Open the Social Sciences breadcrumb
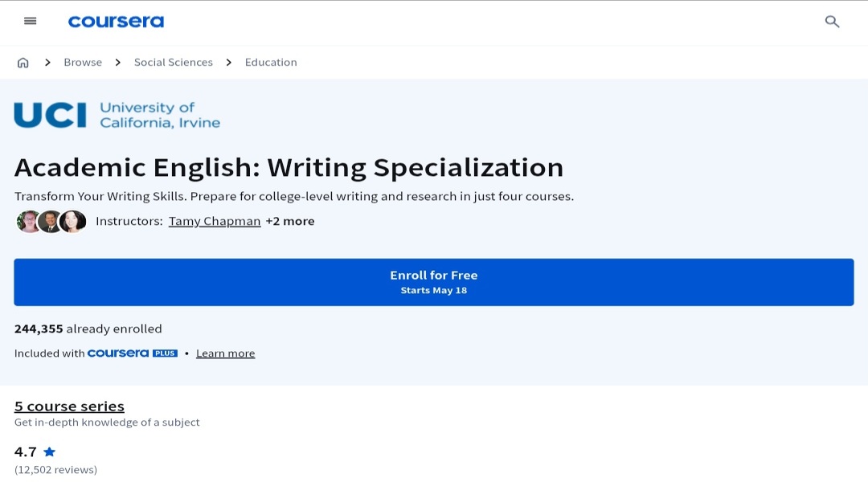868x482 pixels. pyautogui.click(x=174, y=62)
